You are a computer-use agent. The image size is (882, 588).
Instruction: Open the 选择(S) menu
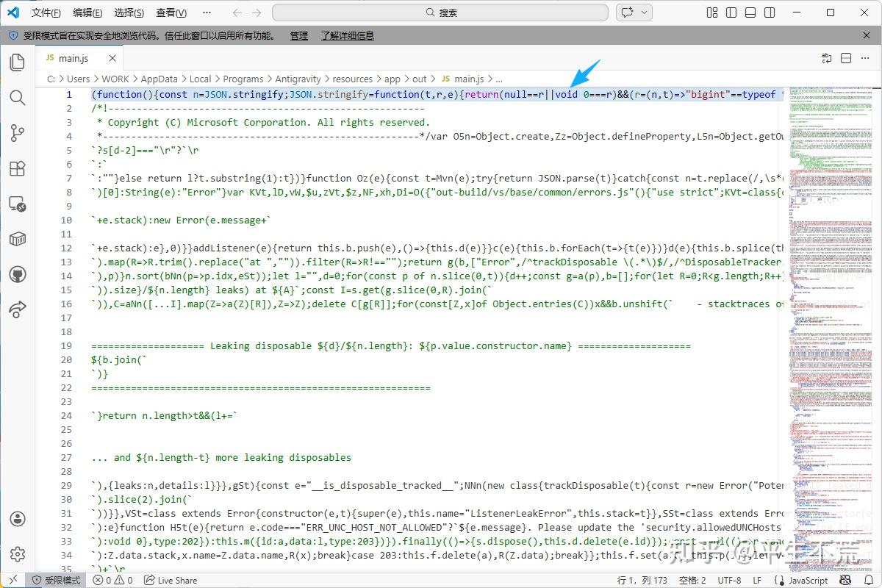(129, 12)
